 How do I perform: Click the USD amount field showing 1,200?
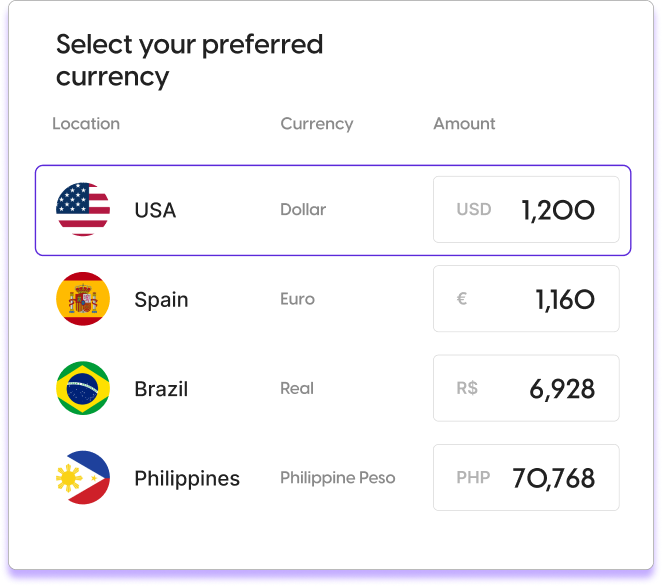point(526,209)
